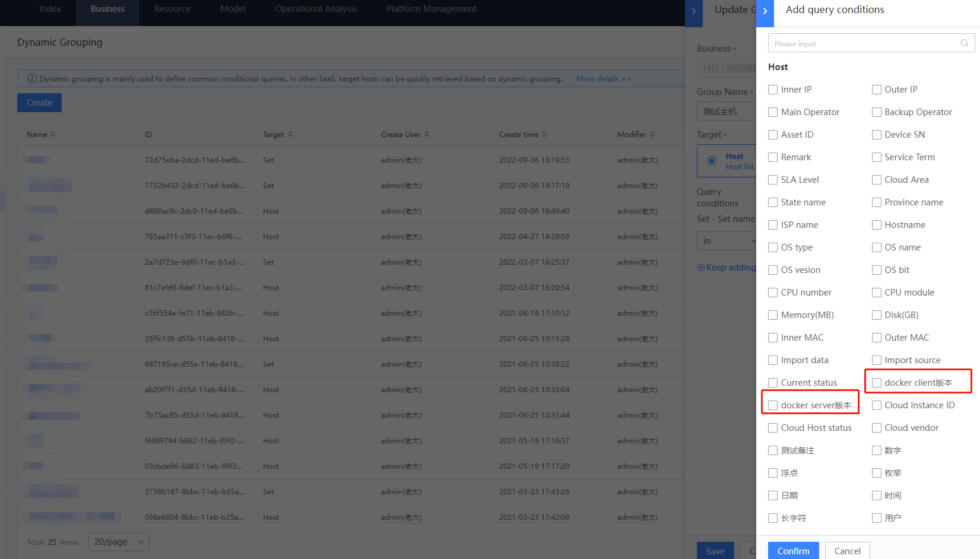Open the More details link
Screen dimensions: 980x559
coord(602,78)
